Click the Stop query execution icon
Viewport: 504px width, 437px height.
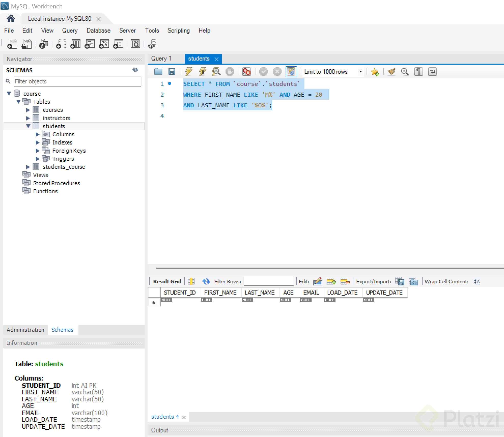(230, 72)
